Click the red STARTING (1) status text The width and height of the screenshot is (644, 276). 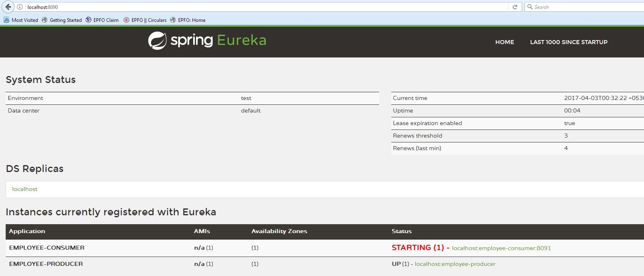(418, 248)
